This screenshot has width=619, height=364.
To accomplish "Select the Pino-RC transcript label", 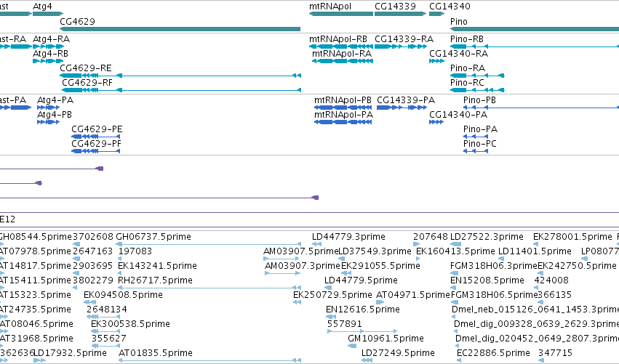I will click(x=468, y=83).
